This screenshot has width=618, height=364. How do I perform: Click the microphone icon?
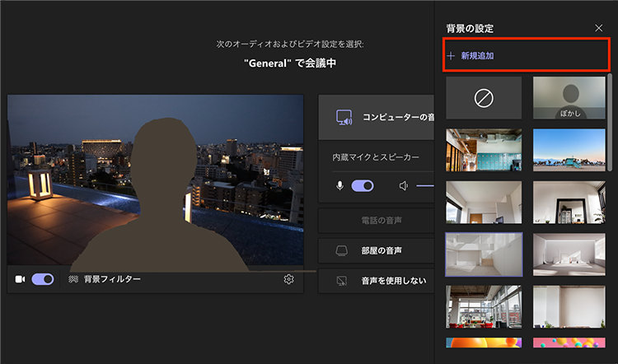(x=339, y=186)
